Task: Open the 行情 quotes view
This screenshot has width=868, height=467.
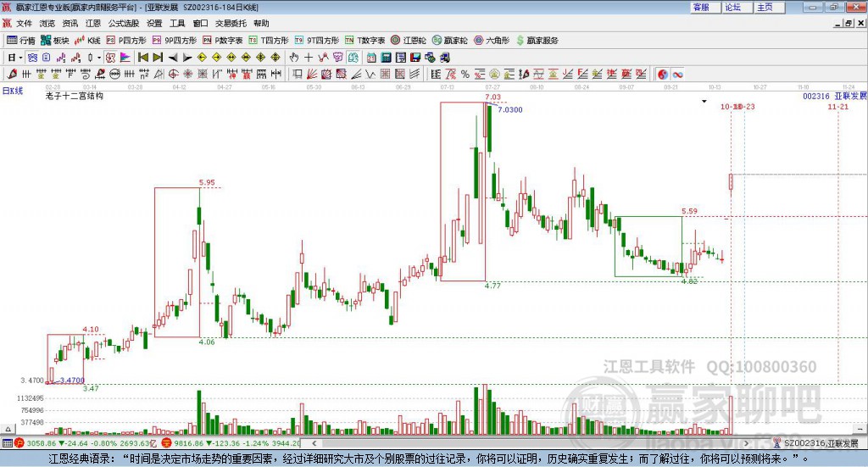Action: [x=21, y=41]
